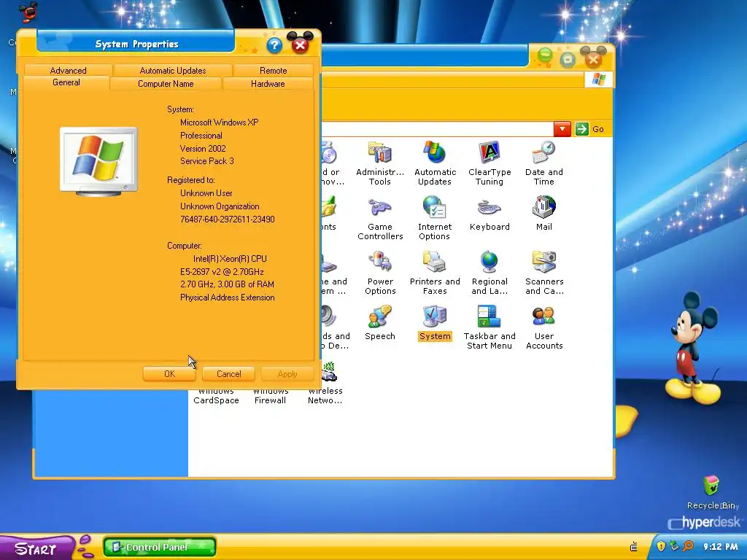Select the highlighted System icon
This screenshot has width=747, height=560.
click(435, 323)
